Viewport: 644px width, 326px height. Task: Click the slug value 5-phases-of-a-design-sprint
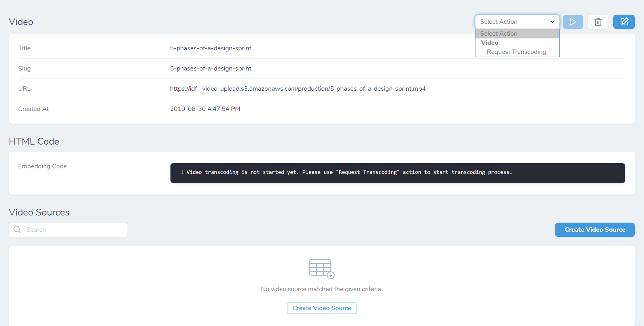[211, 69]
